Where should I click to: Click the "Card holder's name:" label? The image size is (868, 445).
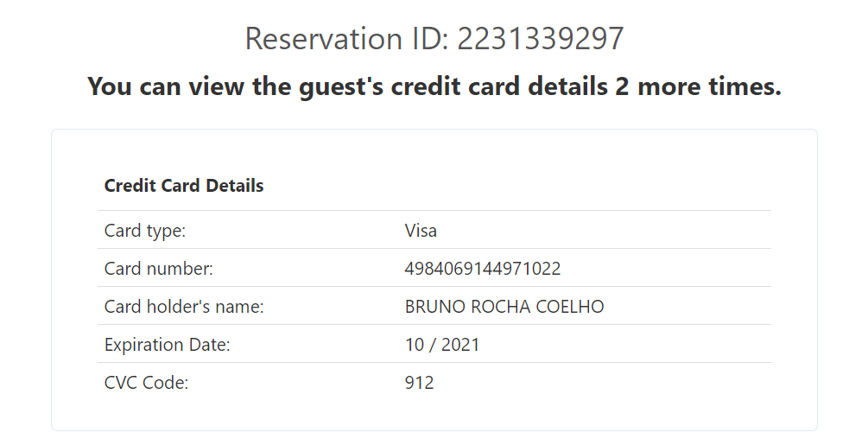click(x=184, y=307)
